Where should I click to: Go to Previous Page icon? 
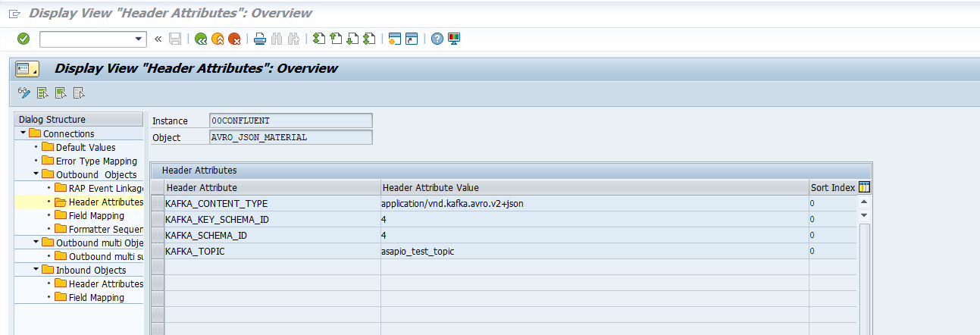[336, 39]
